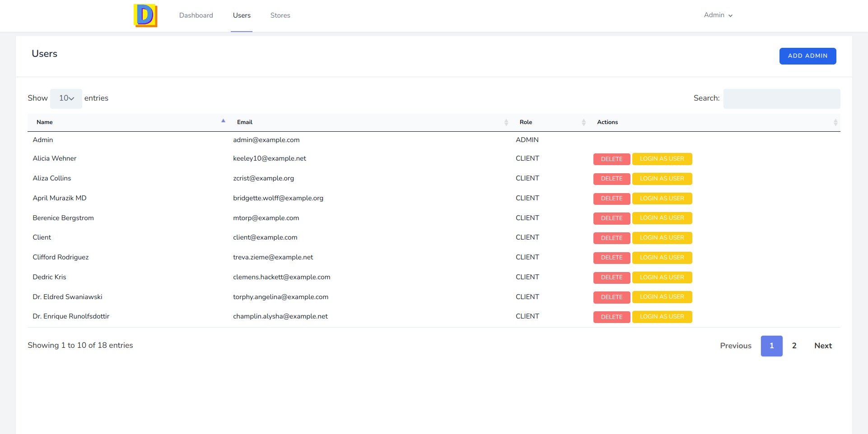This screenshot has width=868, height=434.
Task: Click the name Berenice Bergstrom
Action: pyautogui.click(x=63, y=218)
